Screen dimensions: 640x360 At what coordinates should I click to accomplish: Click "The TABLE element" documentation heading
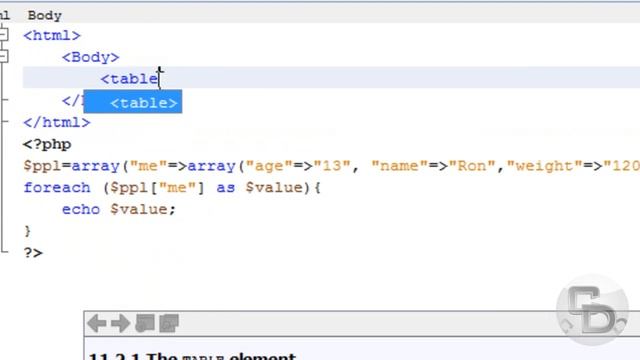[221, 356]
